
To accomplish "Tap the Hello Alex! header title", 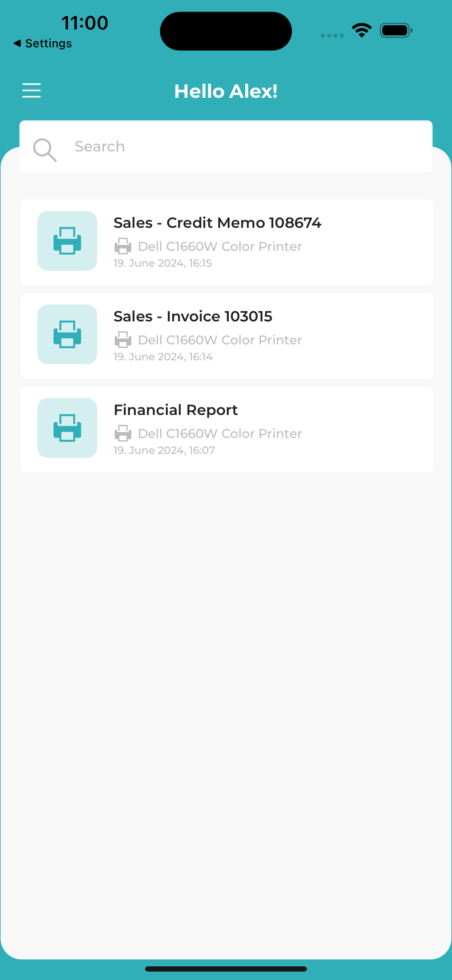I will pyautogui.click(x=226, y=91).
